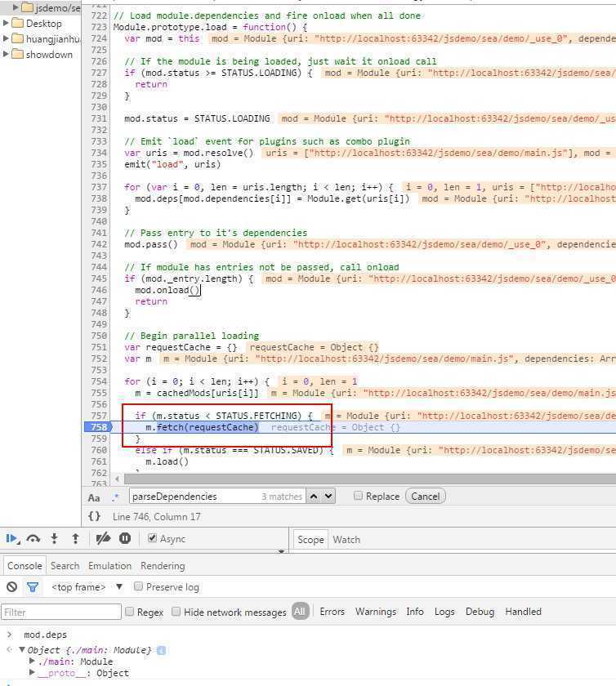Step into next function call
This screenshot has width=616, height=686.
pyautogui.click(x=54, y=539)
